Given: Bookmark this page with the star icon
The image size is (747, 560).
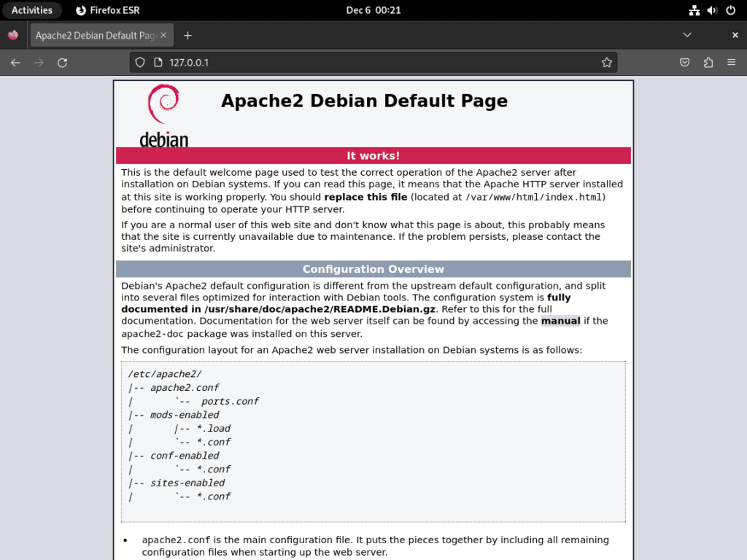Looking at the screenshot, I should pos(607,63).
